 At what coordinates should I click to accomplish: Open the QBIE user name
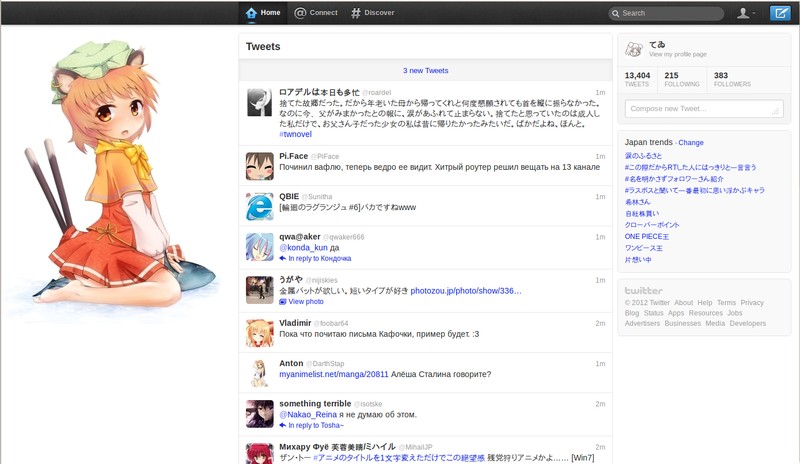click(x=289, y=197)
